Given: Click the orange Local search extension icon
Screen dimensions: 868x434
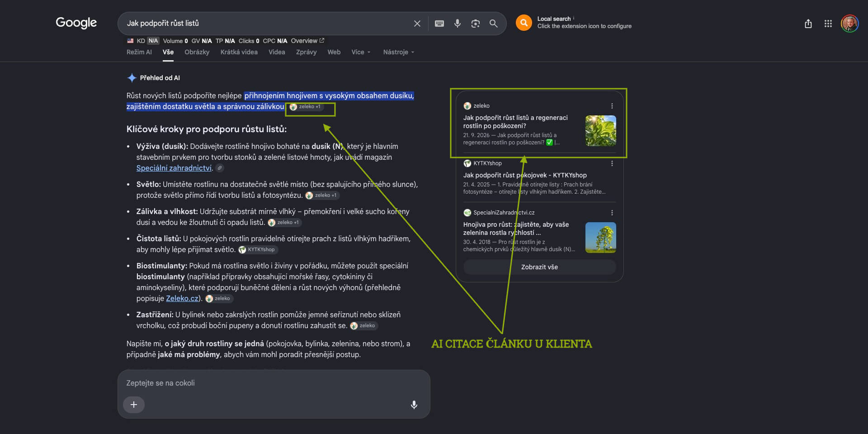Looking at the screenshot, I should tap(524, 23).
